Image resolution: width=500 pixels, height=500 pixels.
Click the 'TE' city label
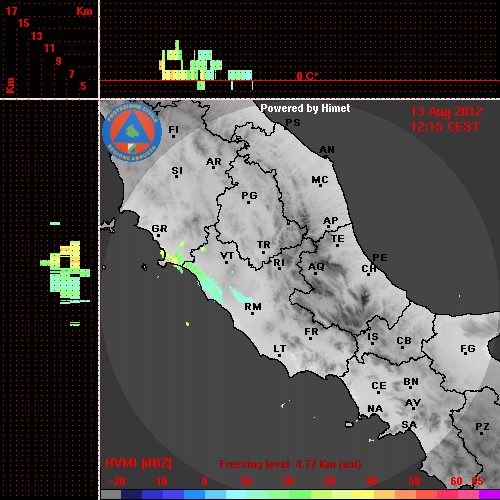pos(338,239)
